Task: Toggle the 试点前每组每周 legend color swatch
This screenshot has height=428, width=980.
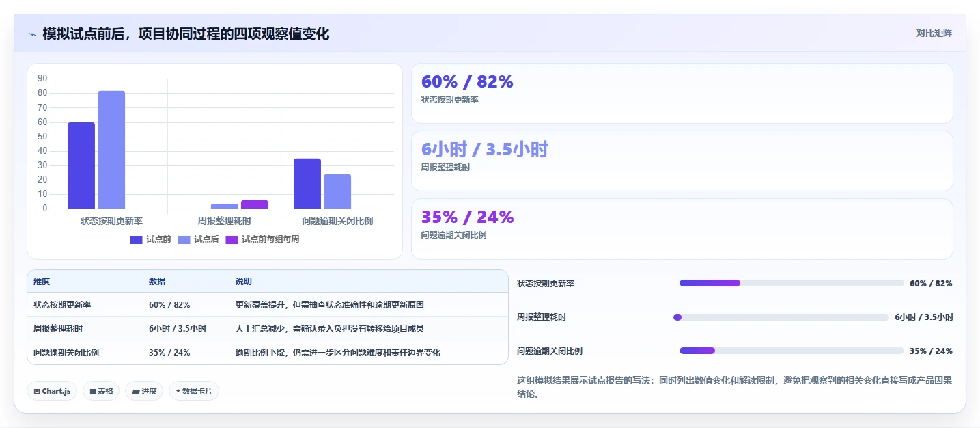Action: click(x=232, y=239)
